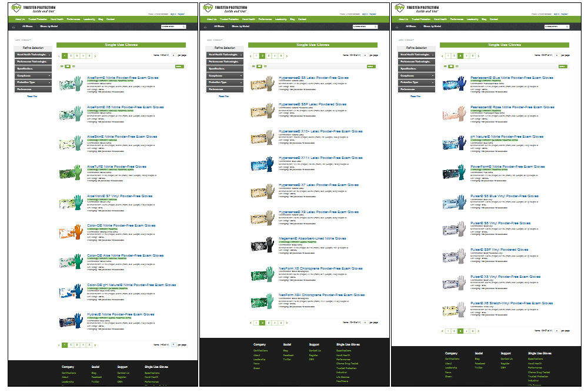The width and height of the screenshot is (588, 392).
Task: Switch to compact view in the page-two panel
Action: point(266,67)
